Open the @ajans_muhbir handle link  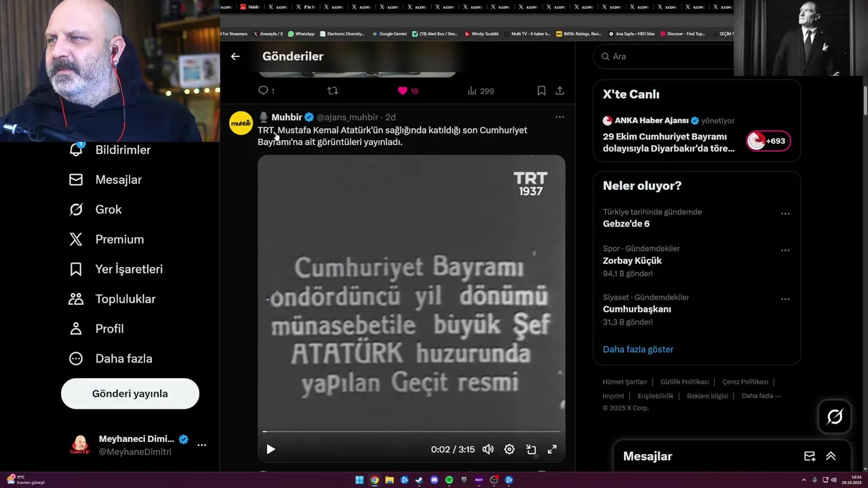(347, 117)
